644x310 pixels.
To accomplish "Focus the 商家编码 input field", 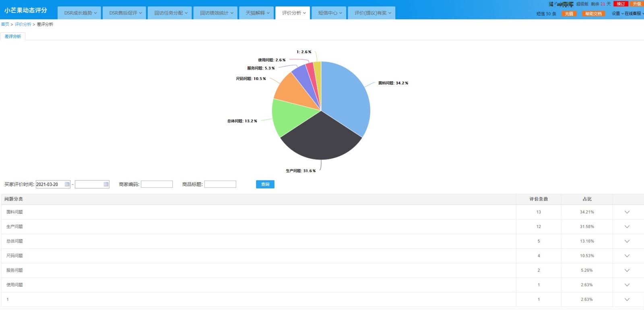I will tap(157, 184).
